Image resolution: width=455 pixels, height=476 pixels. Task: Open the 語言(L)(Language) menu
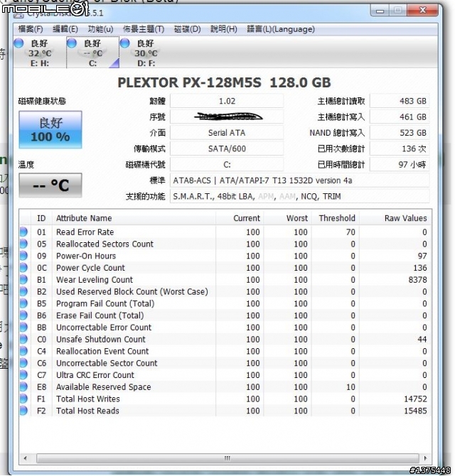click(x=281, y=29)
